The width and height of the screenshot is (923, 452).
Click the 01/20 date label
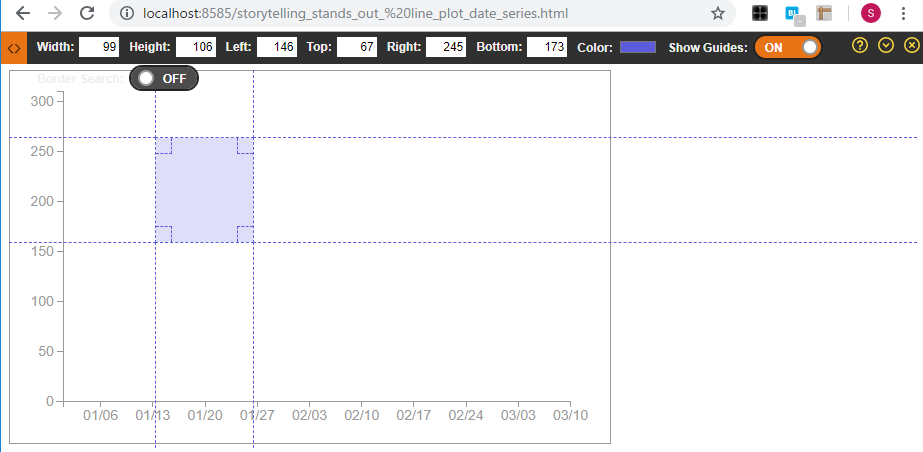click(205, 416)
